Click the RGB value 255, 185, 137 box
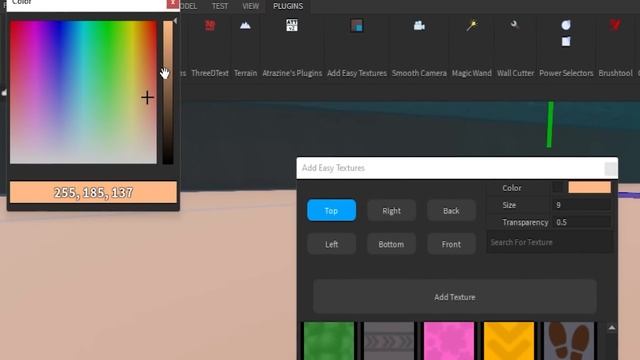Screen dimensions: 640x360 pos(93,192)
